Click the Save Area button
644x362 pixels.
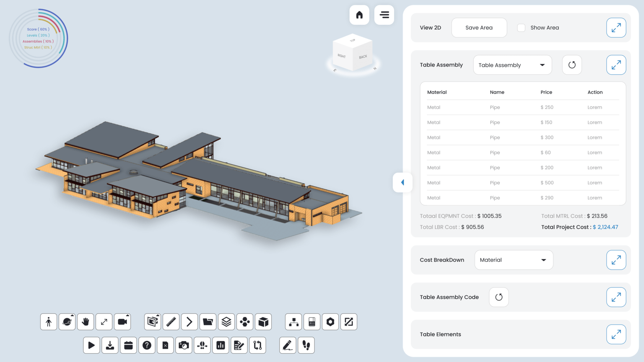click(479, 28)
